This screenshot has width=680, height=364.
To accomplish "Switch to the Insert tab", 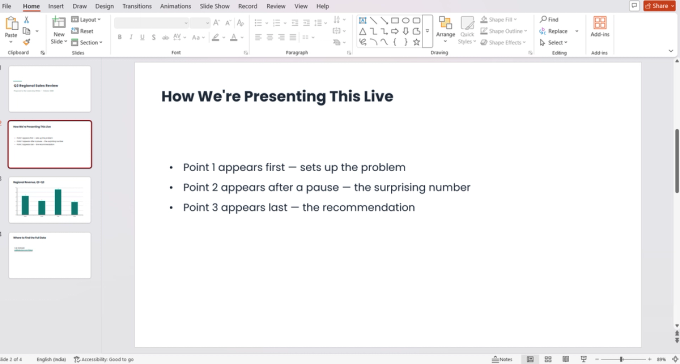I will pos(56,6).
